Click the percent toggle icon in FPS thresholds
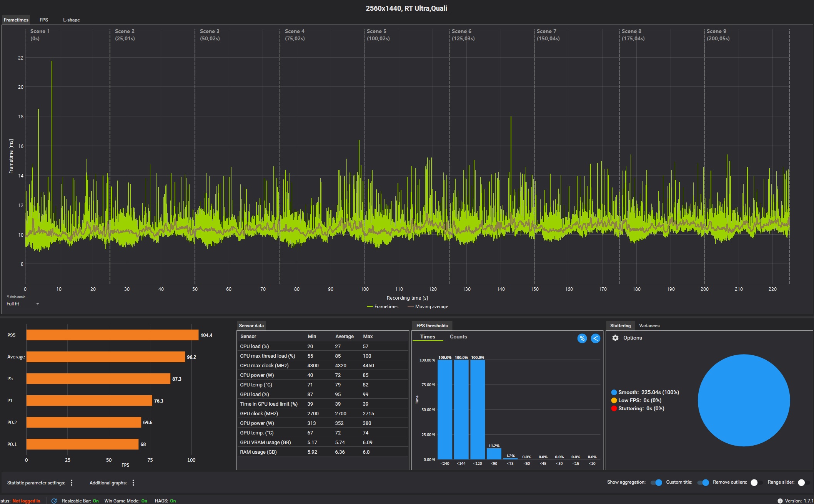 click(582, 338)
